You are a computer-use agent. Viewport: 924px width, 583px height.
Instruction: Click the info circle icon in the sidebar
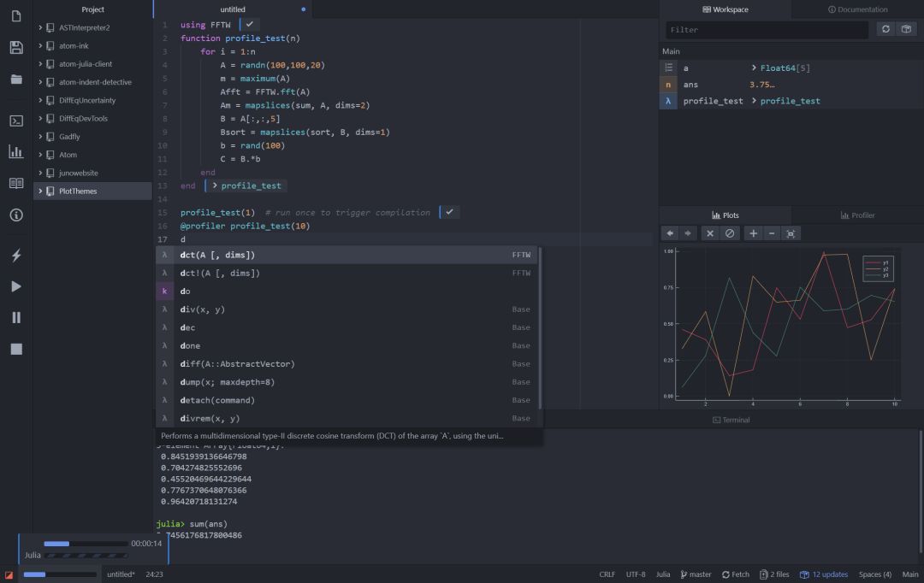16,215
